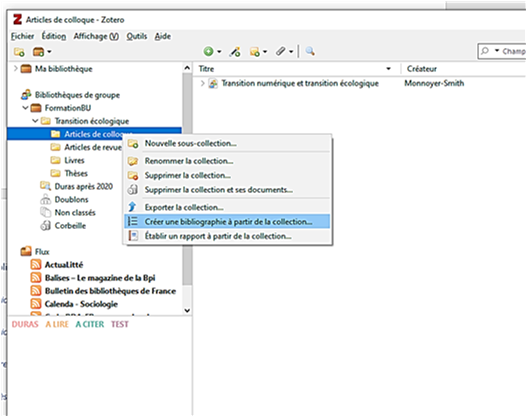The height and width of the screenshot is (416, 526).
Task: Open the ActuaLitté feed
Action: point(64,265)
